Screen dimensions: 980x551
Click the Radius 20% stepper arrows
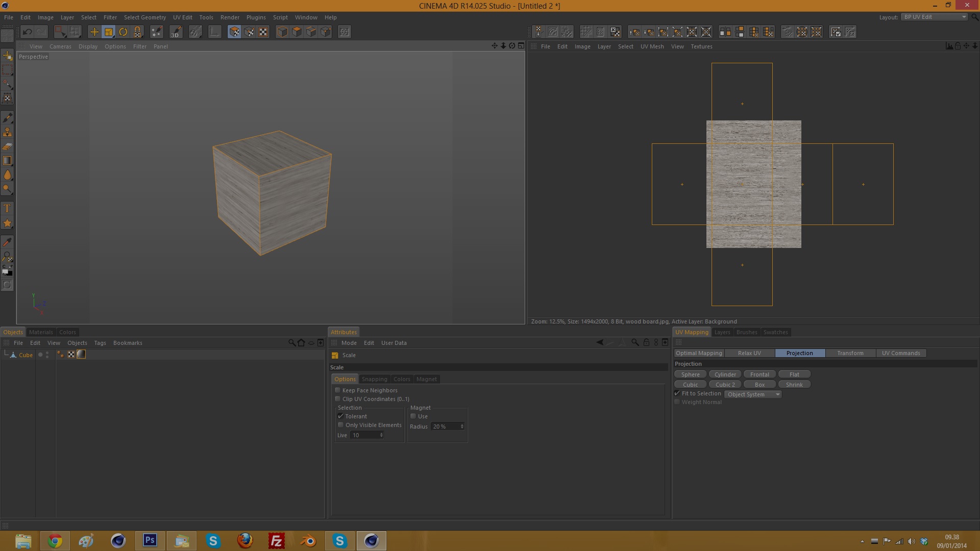(462, 427)
